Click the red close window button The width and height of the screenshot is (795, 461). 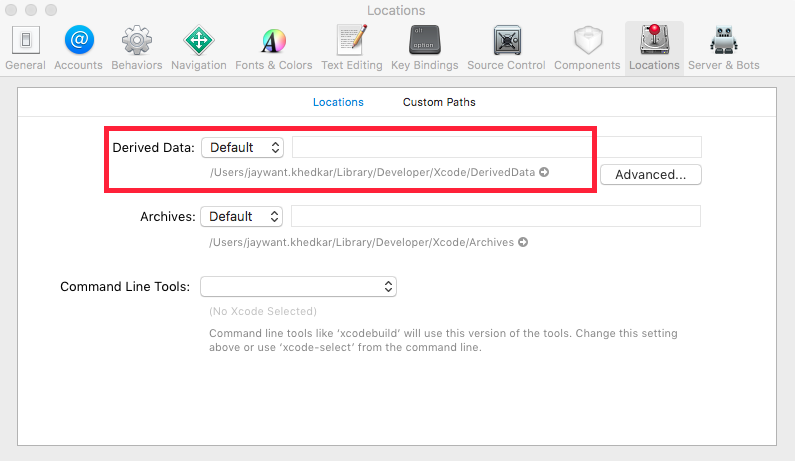[x=11, y=10]
